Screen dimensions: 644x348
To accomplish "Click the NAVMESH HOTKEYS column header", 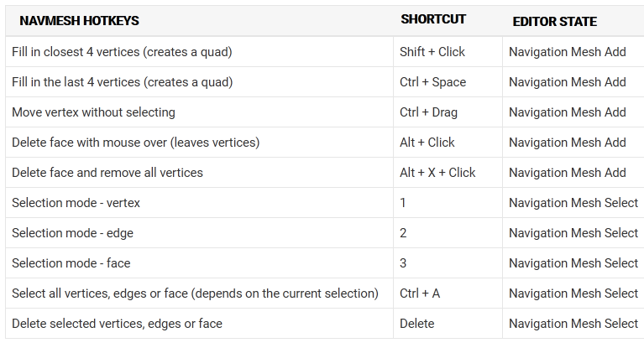I will 79,20.
